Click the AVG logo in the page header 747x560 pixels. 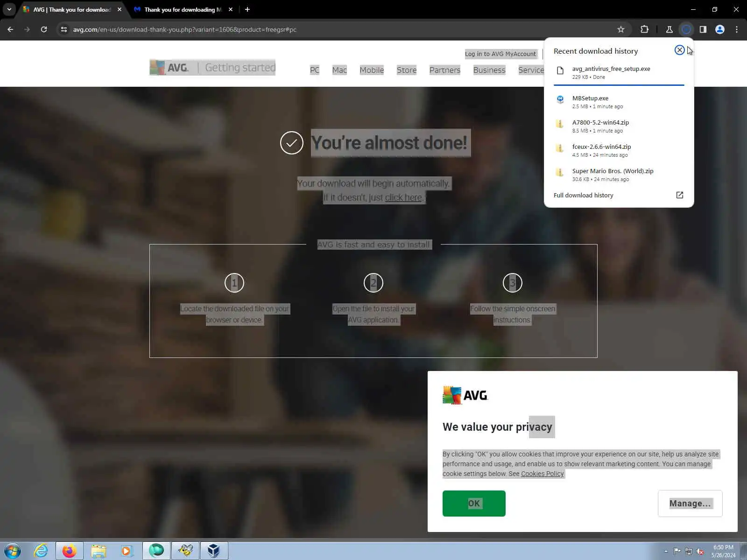click(x=169, y=68)
